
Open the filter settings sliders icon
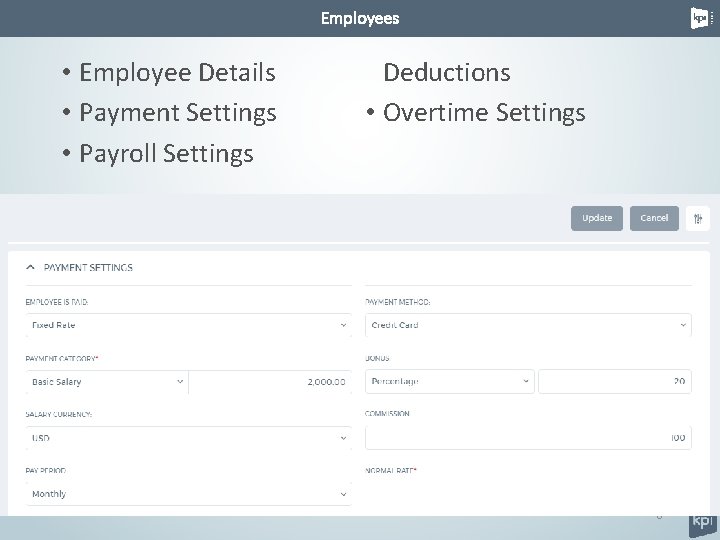pos(698,219)
